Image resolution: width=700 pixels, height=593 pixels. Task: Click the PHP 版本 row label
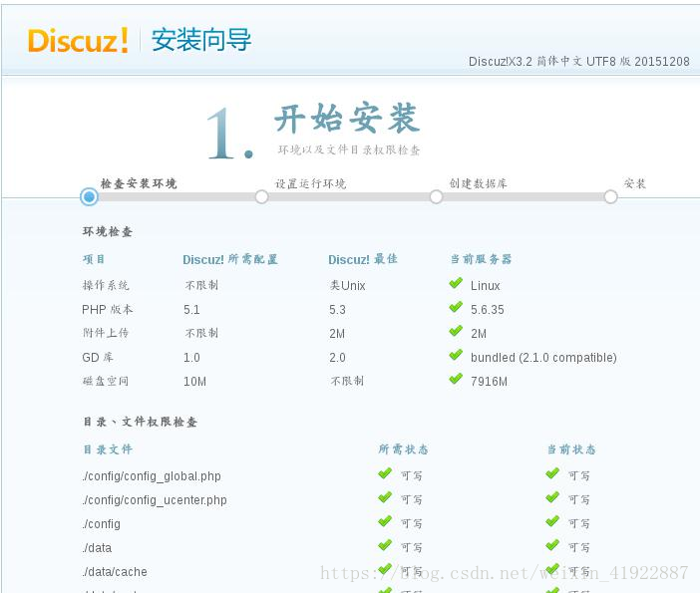[107, 309]
